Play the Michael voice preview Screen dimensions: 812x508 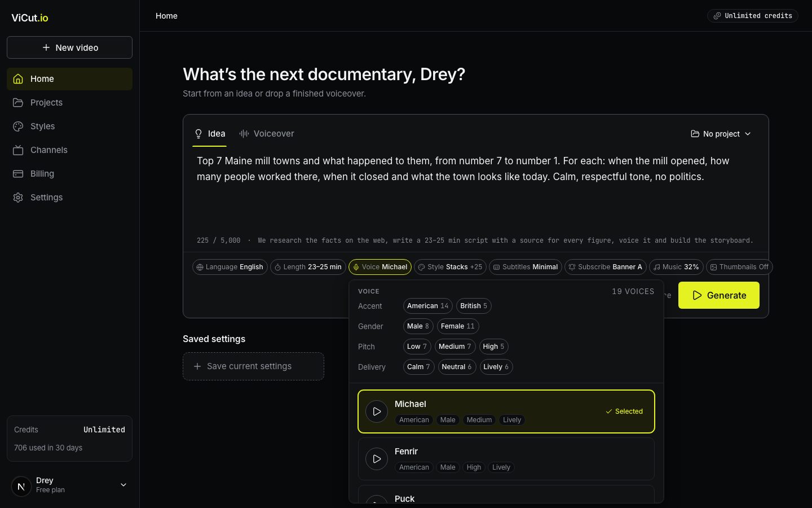377,411
